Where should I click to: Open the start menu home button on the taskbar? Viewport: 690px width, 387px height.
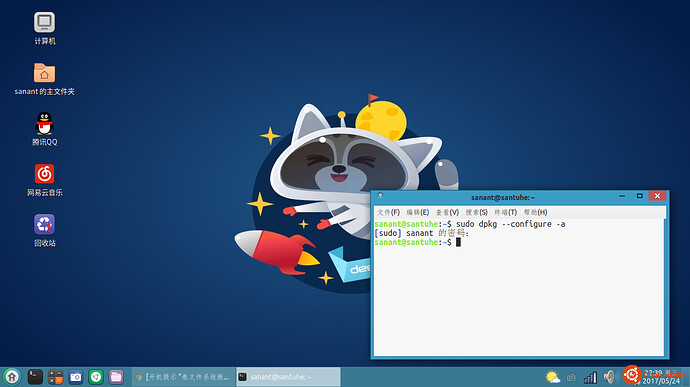12,377
